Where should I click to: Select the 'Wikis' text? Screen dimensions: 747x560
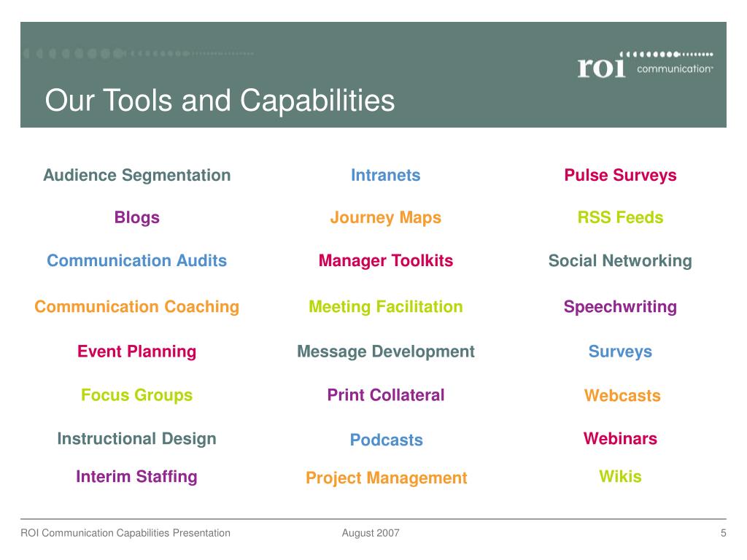(620, 477)
